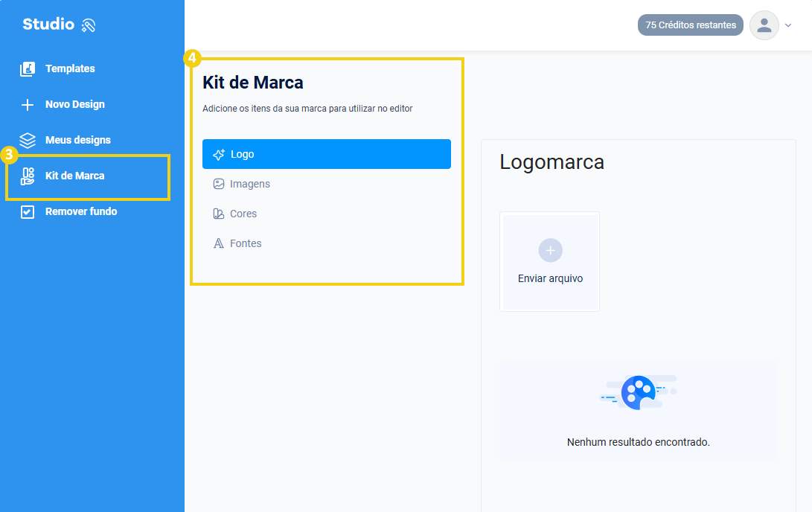This screenshot has height=512, width=812.
Task: Select the Logo tab
Action: 327,154
